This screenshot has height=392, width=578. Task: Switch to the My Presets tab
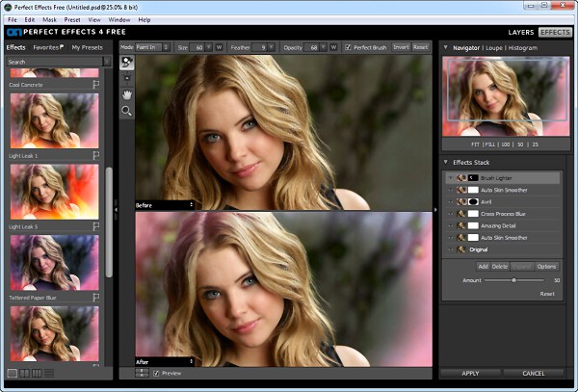88,47
